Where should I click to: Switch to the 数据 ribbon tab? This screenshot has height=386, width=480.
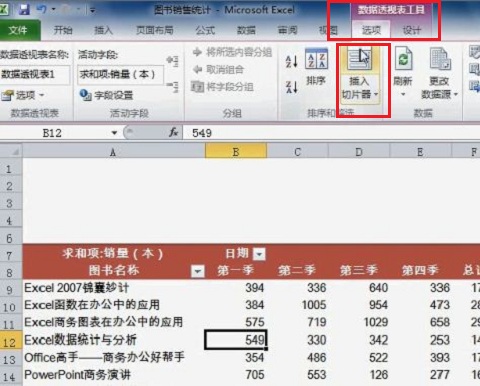[246, 30]
